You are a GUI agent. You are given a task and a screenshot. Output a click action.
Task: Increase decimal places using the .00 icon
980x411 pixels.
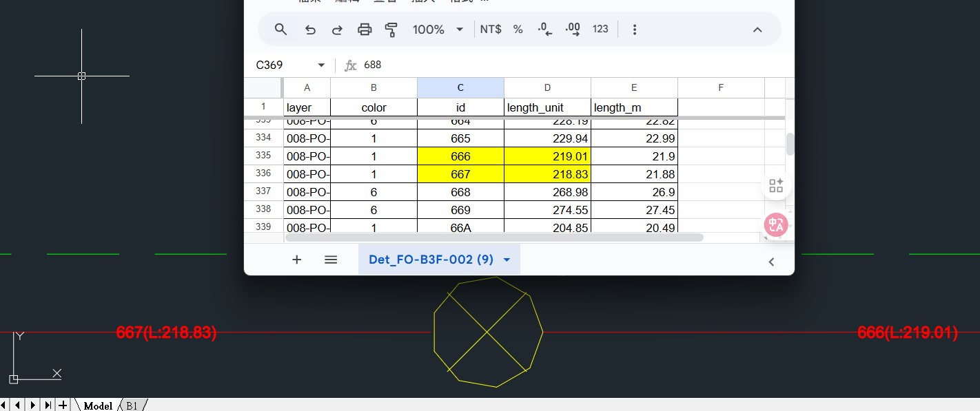click(x=571, y=30)
